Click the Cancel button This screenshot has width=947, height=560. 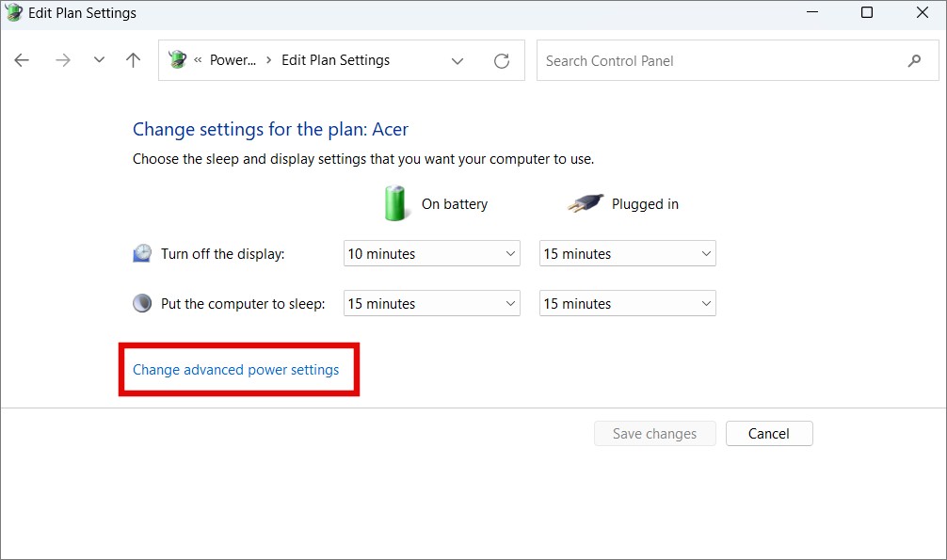pos(769,434)
